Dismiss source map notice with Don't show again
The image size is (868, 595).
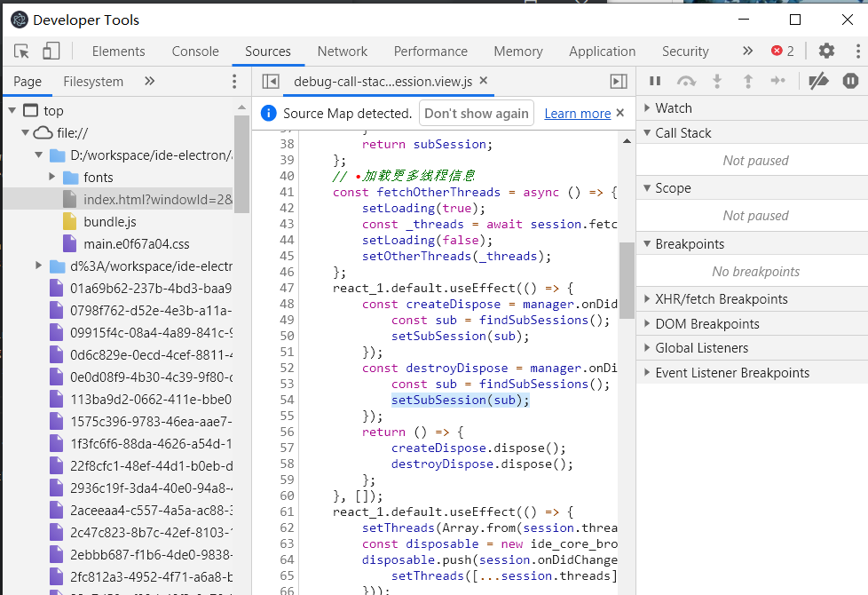click(477, 114)
